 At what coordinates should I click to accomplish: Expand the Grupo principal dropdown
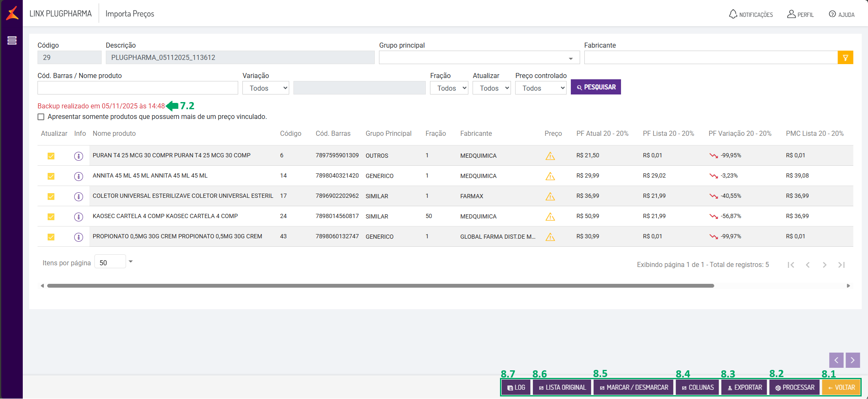[570, 58]
